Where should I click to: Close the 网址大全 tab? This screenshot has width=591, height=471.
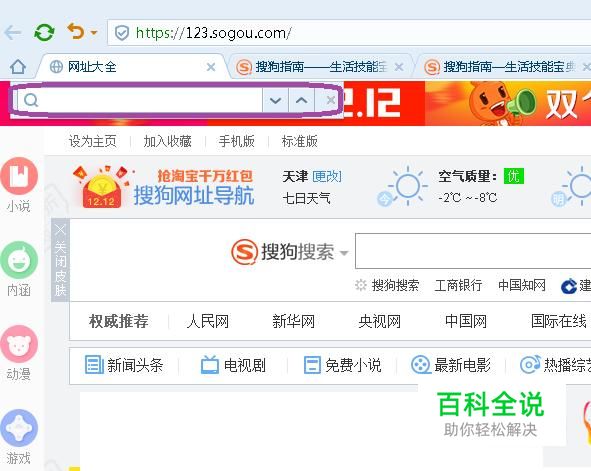tap(211, 67)
